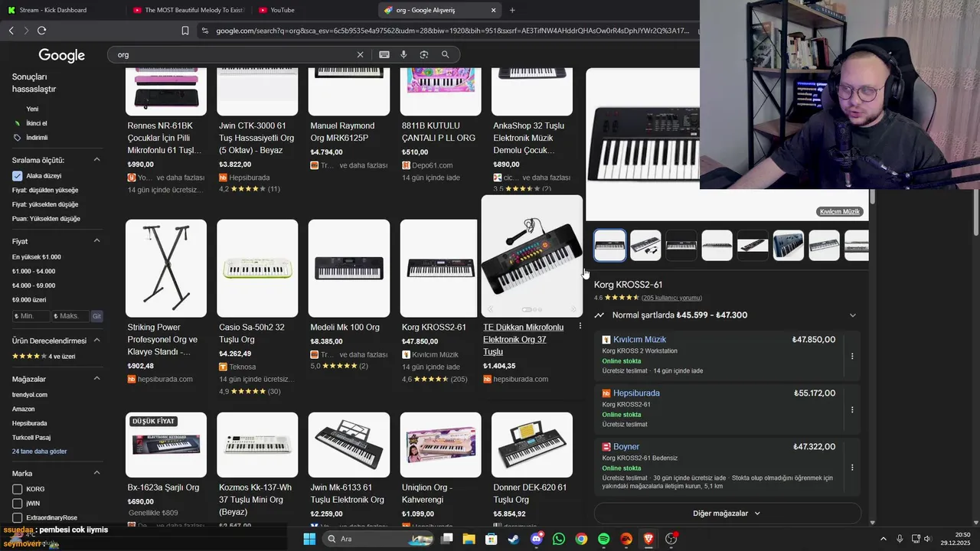Click the Min. price input field
This screenshot has width=980, height=551.
click(x=31, y=316)
